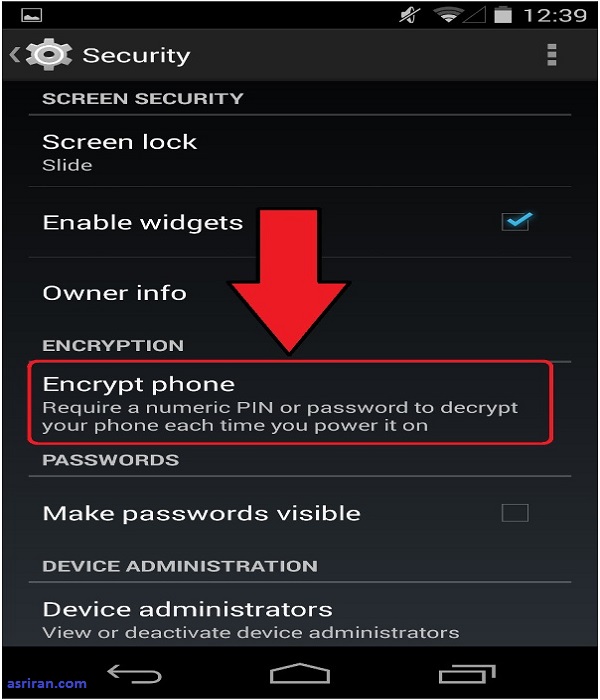The image size is (600, 700).
Task: Open the Screen lock setting
Action: (x=120, y=151)
